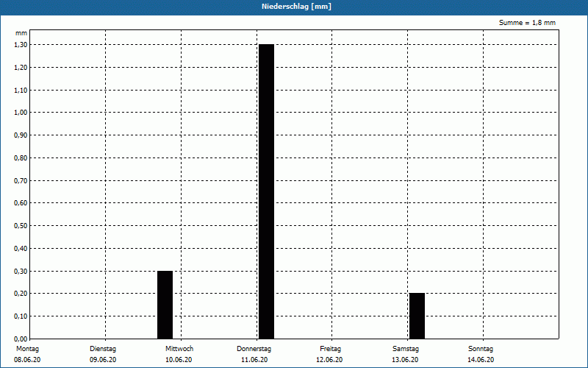Select the date 13.06.20
The height and width of the screenshot is (368, 588).
(405, 360)
